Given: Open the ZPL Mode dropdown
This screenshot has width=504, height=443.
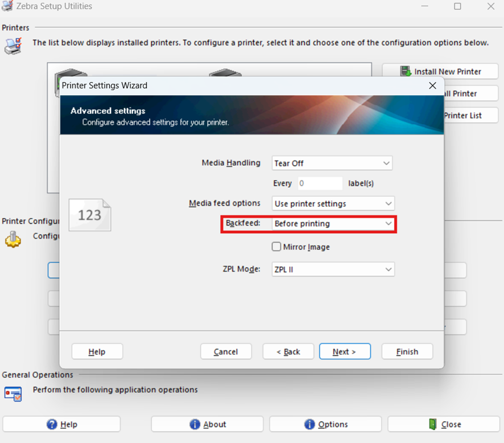Looking at the screenshot, I should click(333, 269).
